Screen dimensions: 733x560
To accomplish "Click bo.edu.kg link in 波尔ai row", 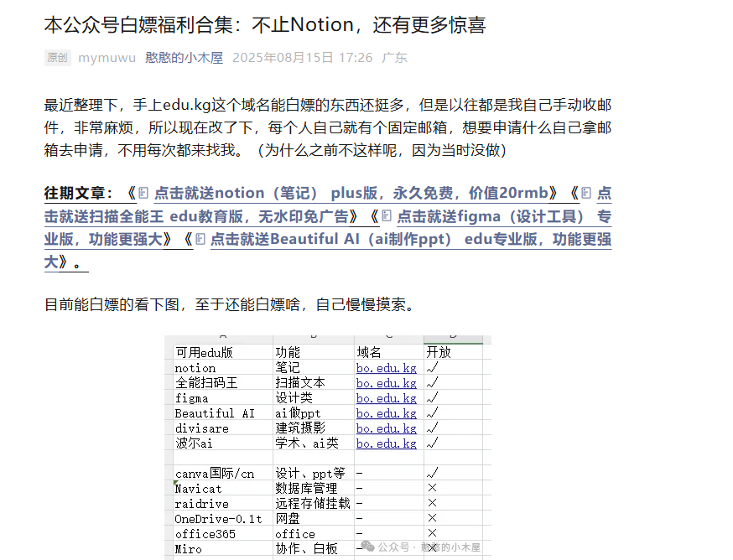I will (386, 443).
